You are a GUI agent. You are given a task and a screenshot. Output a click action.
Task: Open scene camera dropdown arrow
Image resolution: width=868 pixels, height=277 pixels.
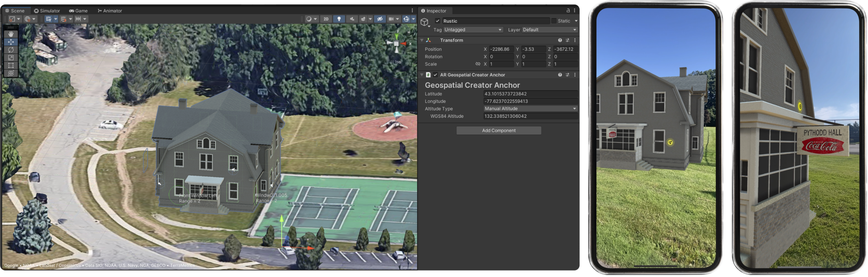point(398,19)
